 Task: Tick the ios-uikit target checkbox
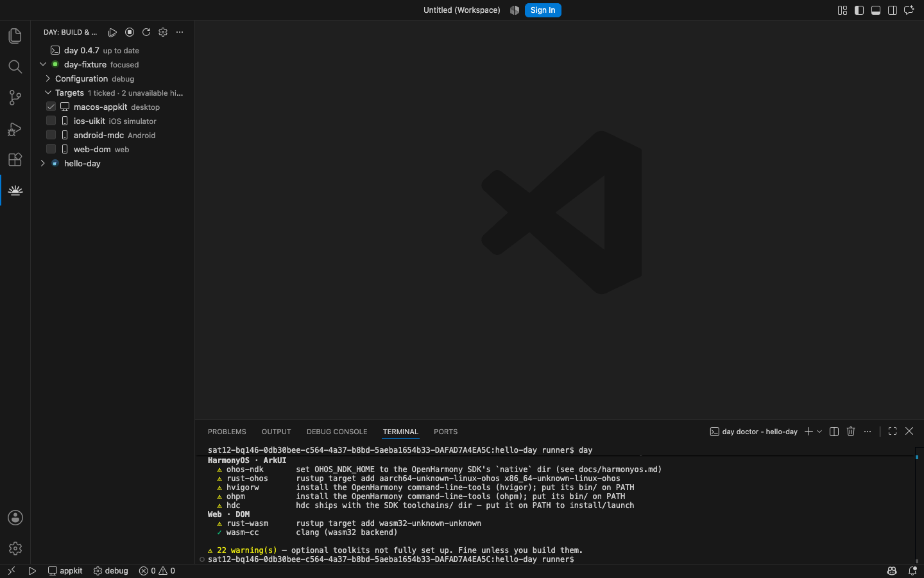pyautogui.click(x=51, y=121)
